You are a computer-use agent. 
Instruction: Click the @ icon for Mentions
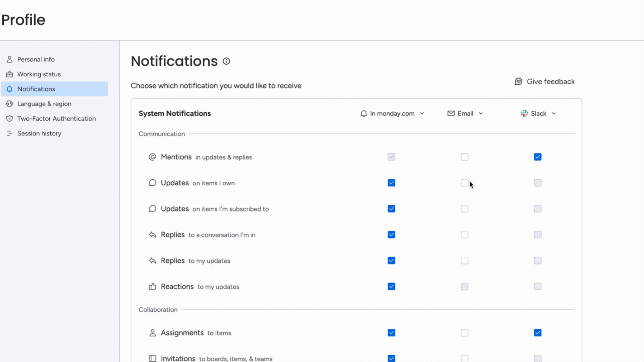coord(152,157)
